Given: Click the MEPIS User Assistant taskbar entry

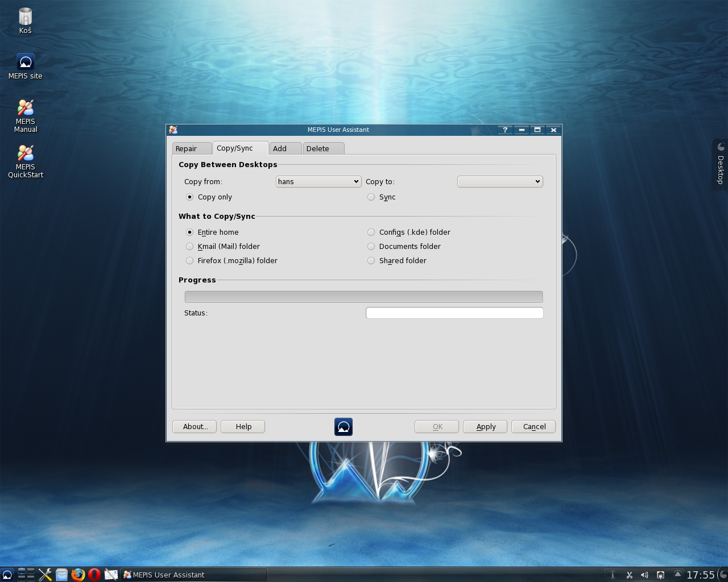Looking at the screenshot, I should (x=194, y=575).
